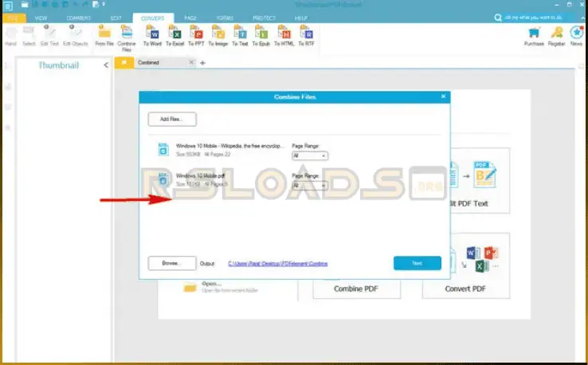
Task: Click the Add Files button
Action: (172, 120)
